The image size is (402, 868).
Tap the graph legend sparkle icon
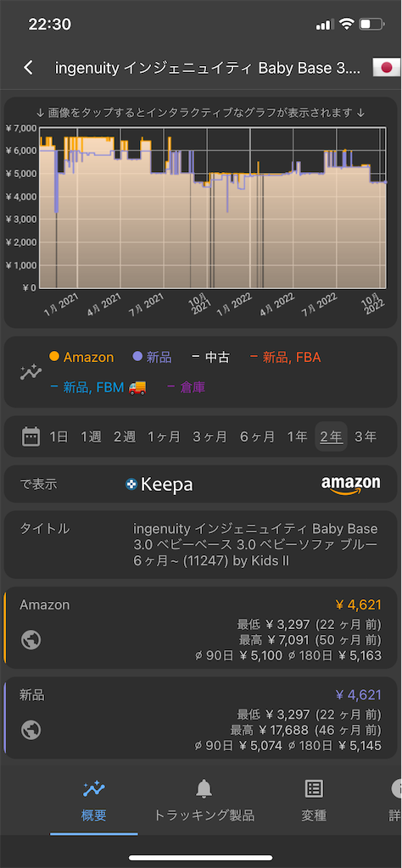point(31,372)
